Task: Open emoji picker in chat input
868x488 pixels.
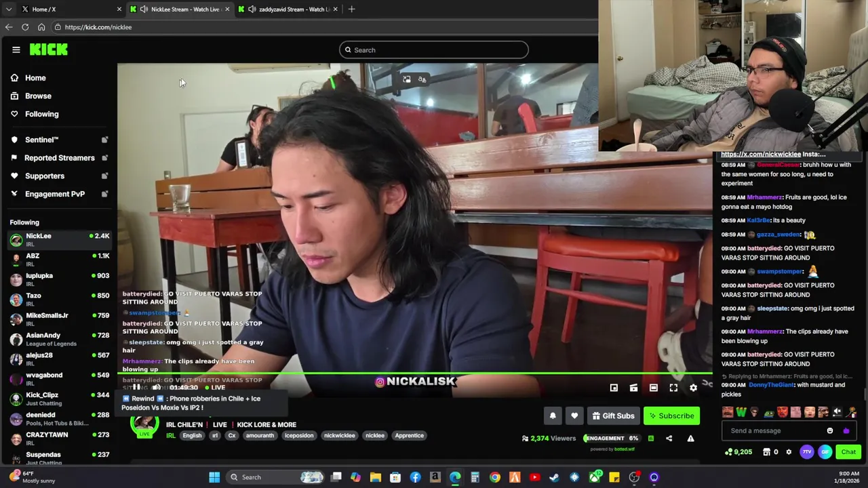Action: (x=830, y=430)
